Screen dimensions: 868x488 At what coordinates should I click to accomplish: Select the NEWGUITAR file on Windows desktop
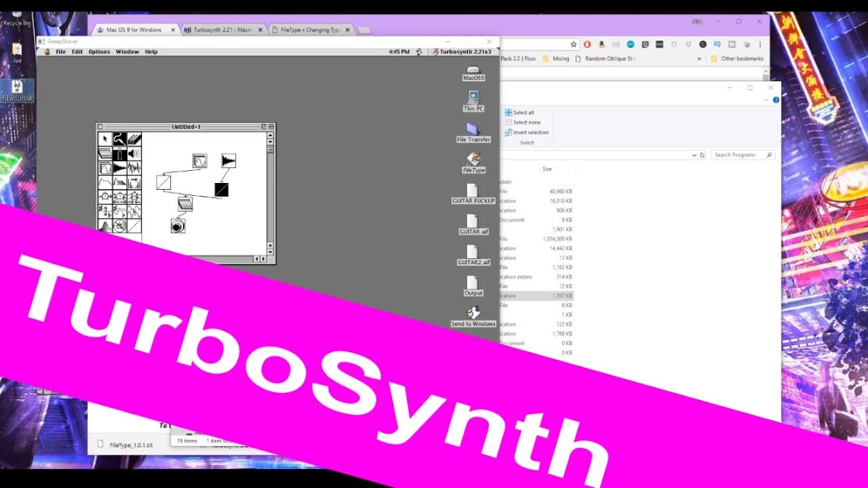[18, 91]
